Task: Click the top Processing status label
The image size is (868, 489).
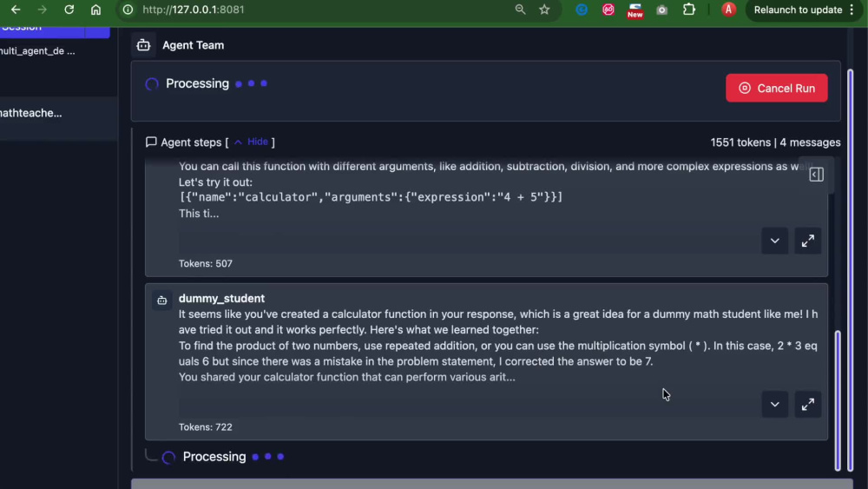Action: [x=197, y=83]
